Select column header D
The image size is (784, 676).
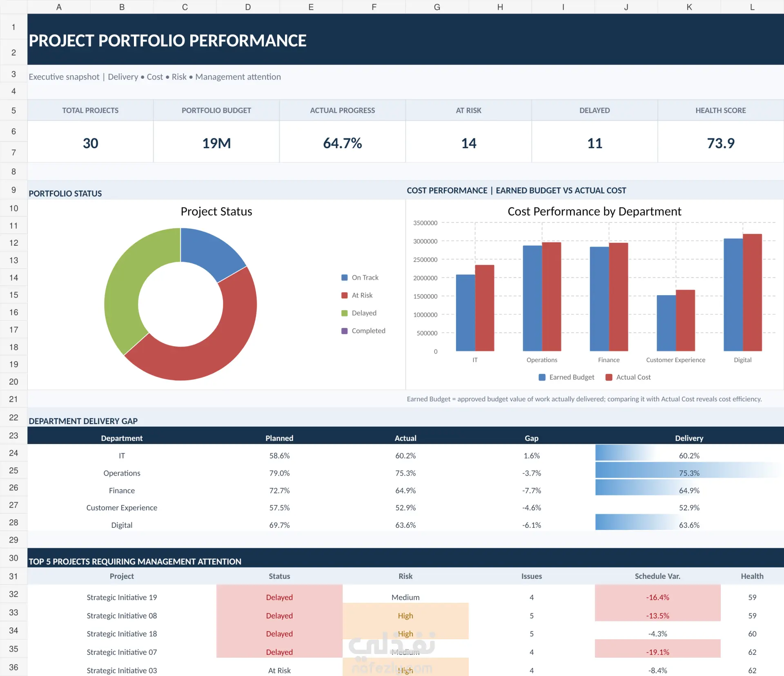pos(248,7)
